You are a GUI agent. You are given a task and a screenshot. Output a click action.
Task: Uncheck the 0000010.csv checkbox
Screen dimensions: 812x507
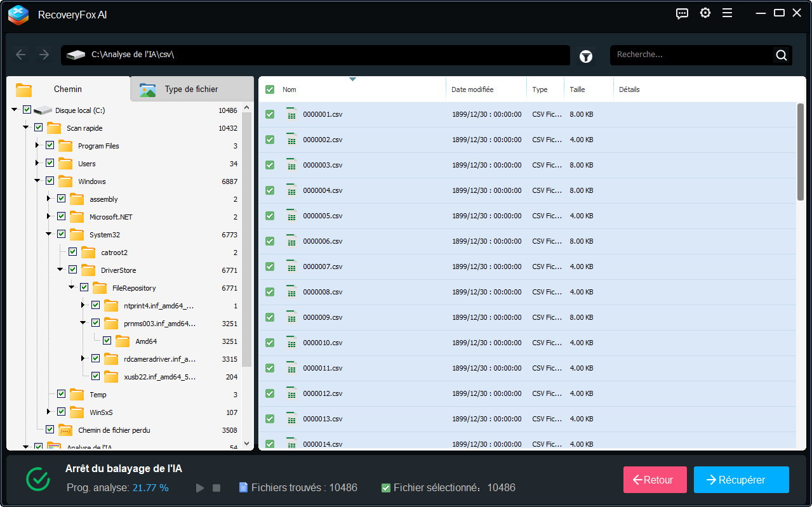(x=270, y=343)
